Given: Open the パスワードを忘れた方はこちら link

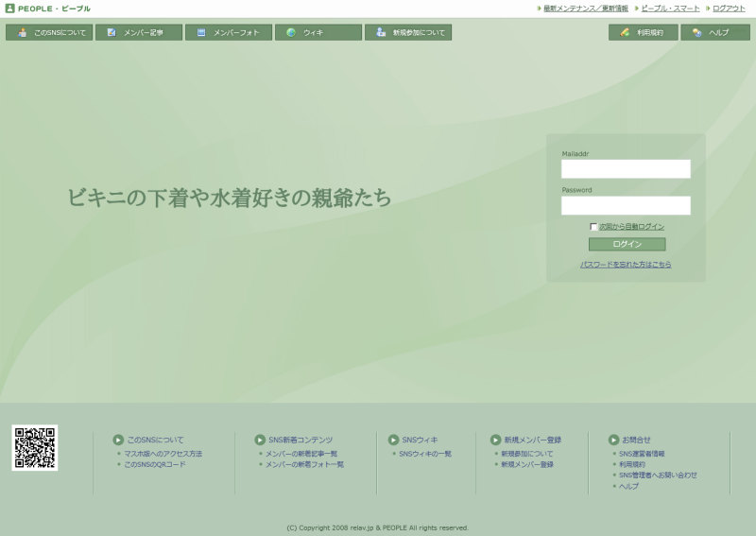Looking at the screenshot, I should tap(626, 265).
